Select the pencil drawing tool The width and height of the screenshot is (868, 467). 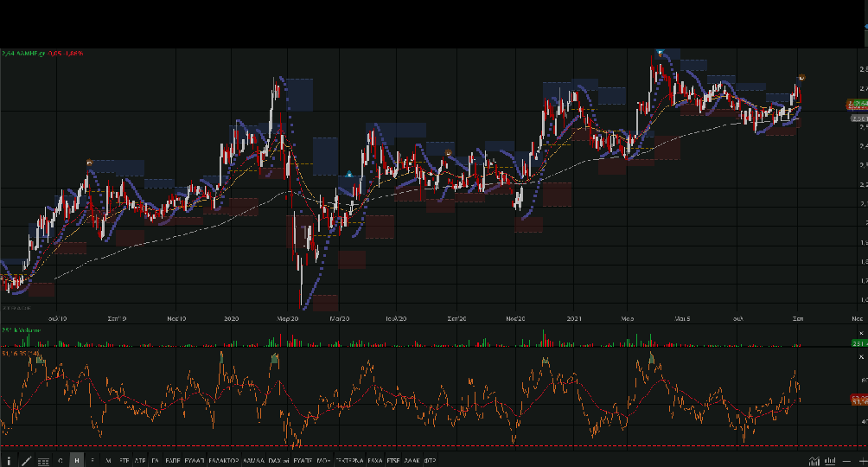coord(26,461)
